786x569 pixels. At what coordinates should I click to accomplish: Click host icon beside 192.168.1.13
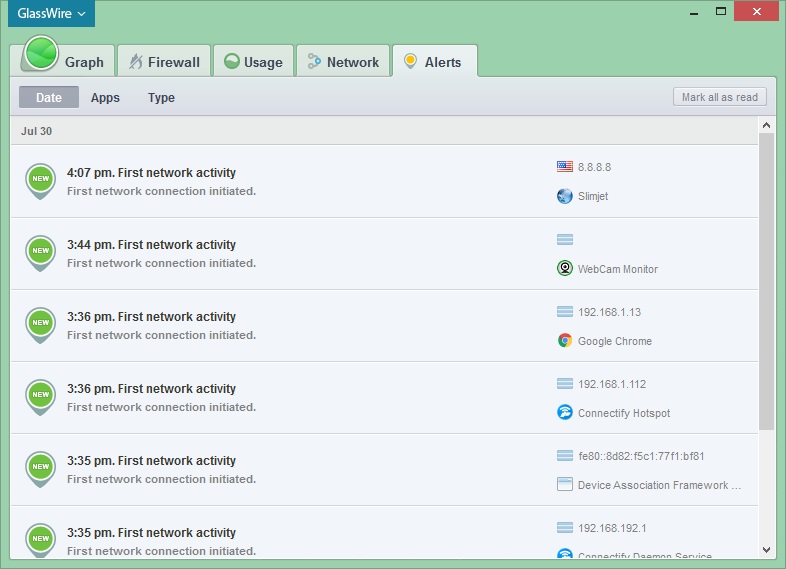point(564,312)
